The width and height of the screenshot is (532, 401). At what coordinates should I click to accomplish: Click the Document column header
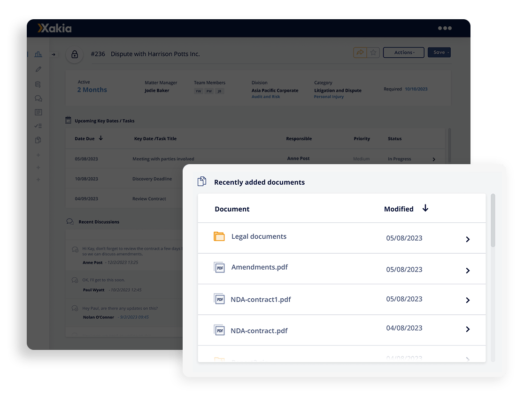pyautogui.click(x=232, y=209)
